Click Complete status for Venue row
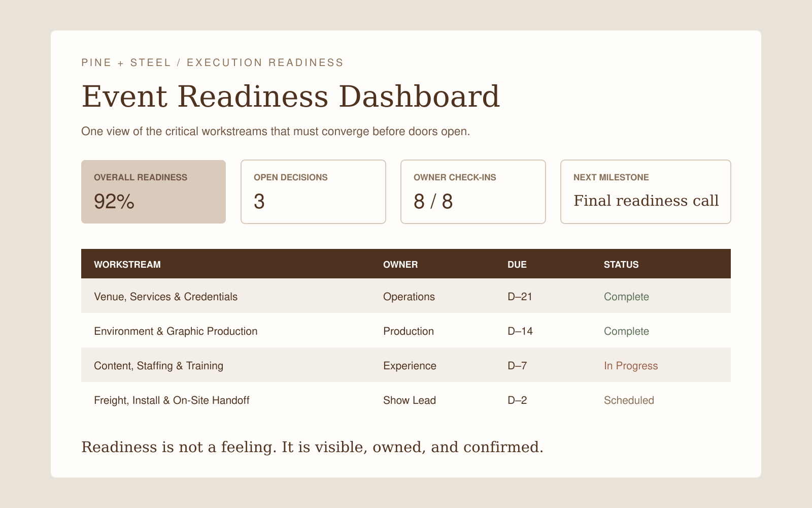Screen dimensions: 812x508 pyautogui.click(x=626, y=297)
